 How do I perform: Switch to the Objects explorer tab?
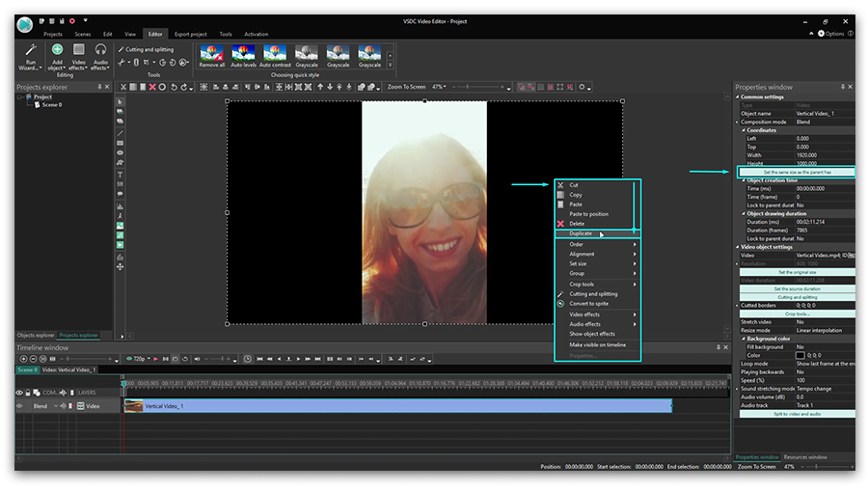[x=36, y=336]
